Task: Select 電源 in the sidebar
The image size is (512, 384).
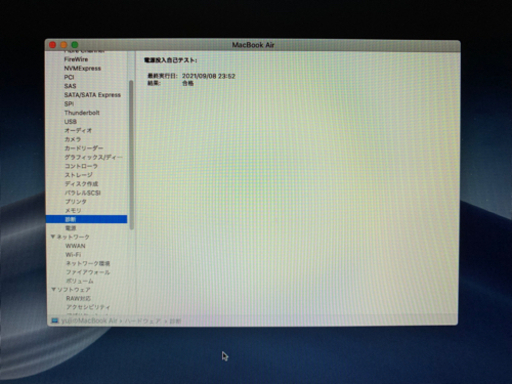Action: (70, 228)
